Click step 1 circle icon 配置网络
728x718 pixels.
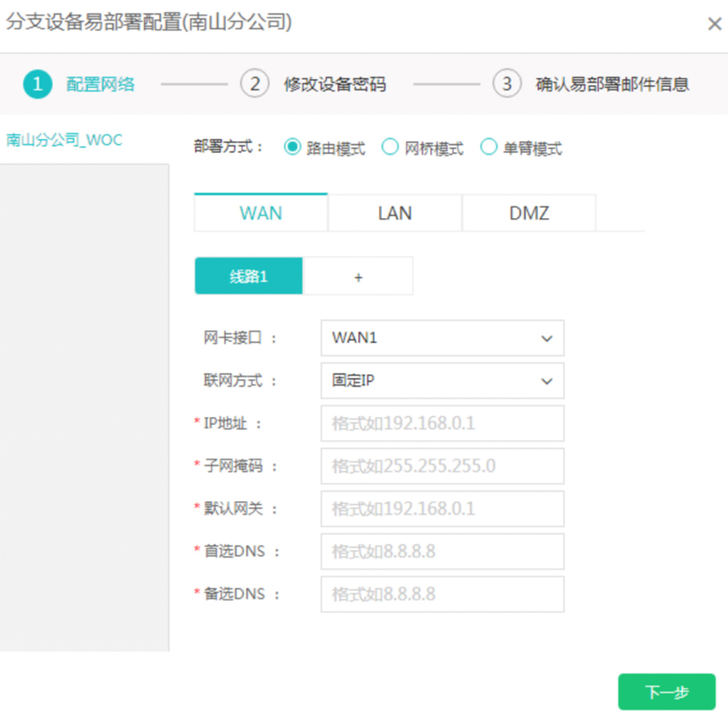[37, 85]
